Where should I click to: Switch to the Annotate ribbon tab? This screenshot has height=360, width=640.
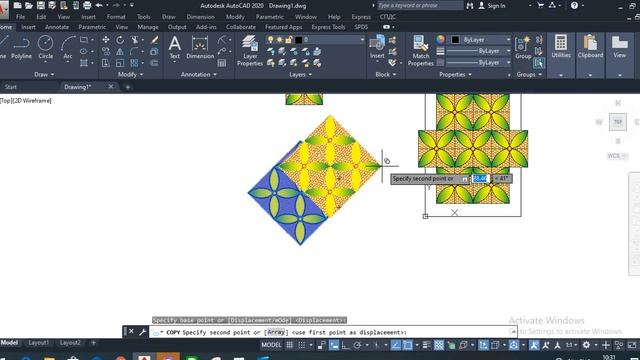click(57, 27)
